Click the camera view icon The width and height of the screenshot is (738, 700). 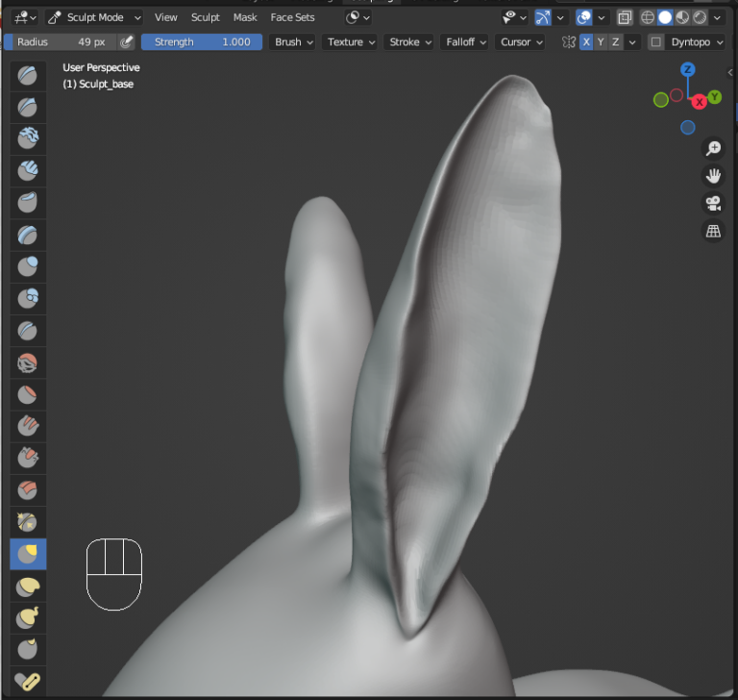(713, 204)
